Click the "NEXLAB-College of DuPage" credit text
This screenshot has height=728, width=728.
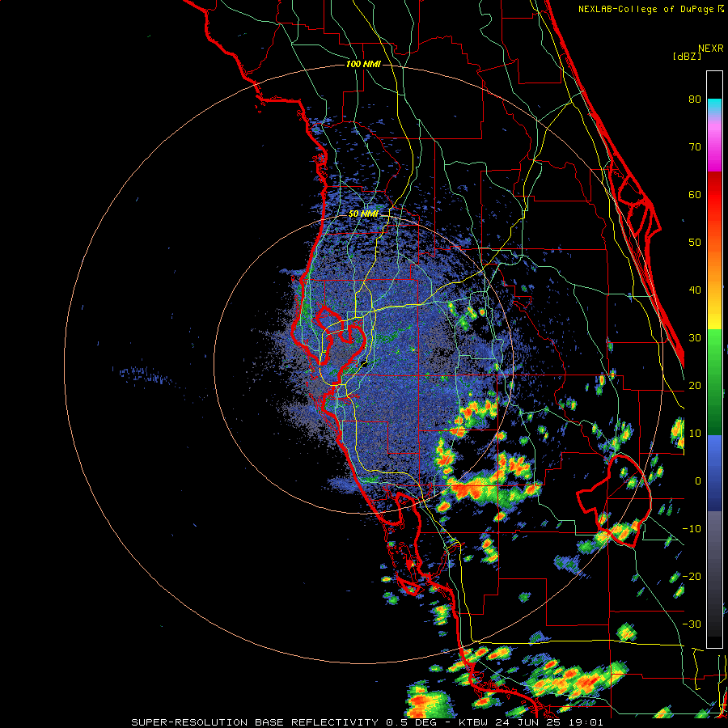tap(646, 9)
